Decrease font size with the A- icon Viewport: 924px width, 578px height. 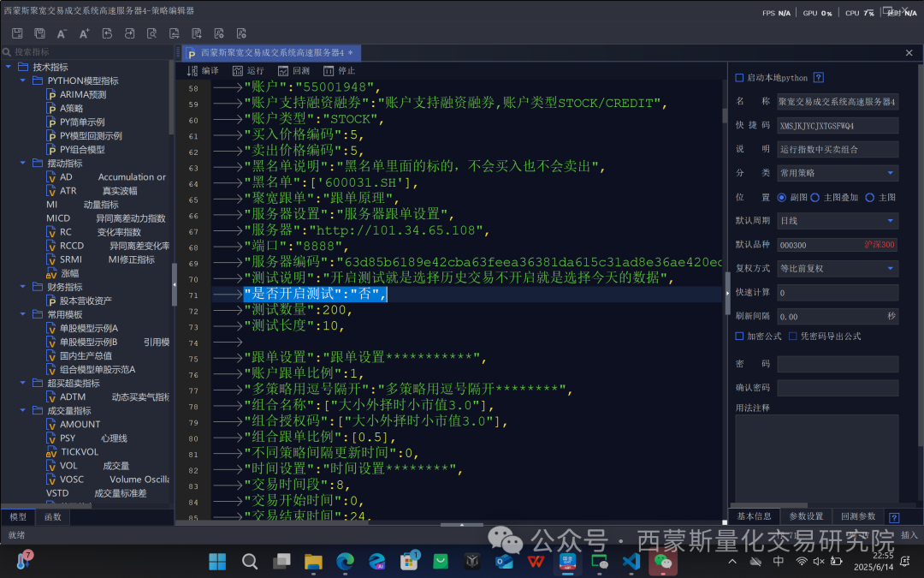(x=62, y=33)
